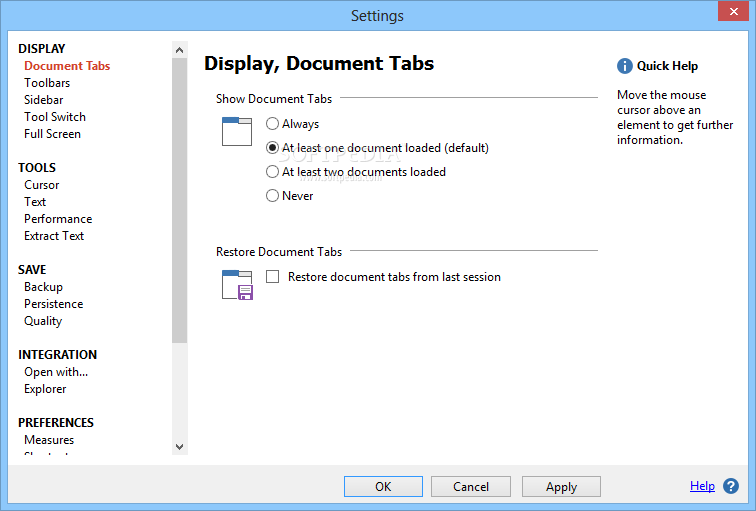The width and height of the screenshot is (756, 511).
Task: Open the Cursor tool settings
Action: tap(41, 185)
